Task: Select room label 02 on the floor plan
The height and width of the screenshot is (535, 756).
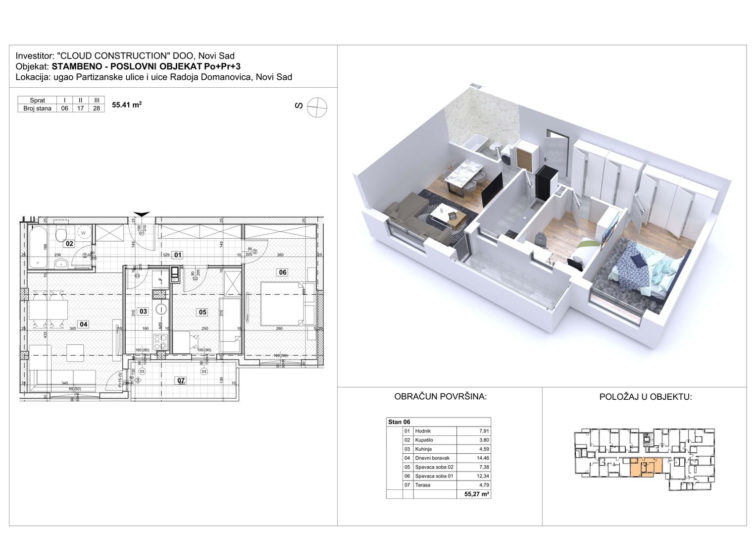Action: pos(70,243)
